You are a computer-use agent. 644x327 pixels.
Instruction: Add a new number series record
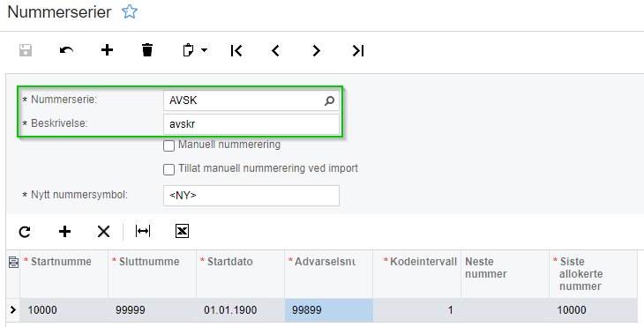(x=107, y=50)
